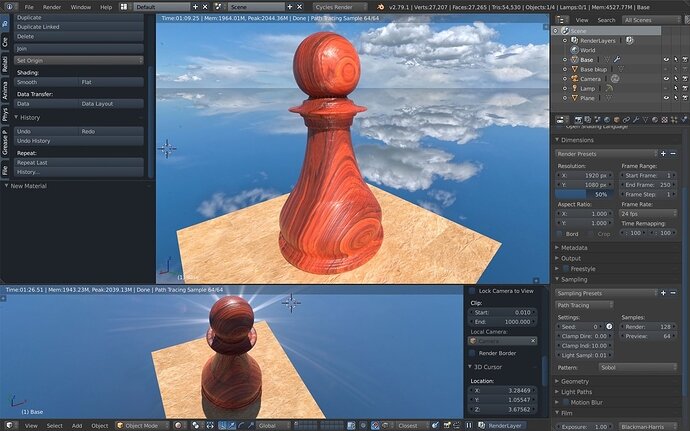Click the Duplicate Linked button

pyautogui.click(x=79, y=27)
